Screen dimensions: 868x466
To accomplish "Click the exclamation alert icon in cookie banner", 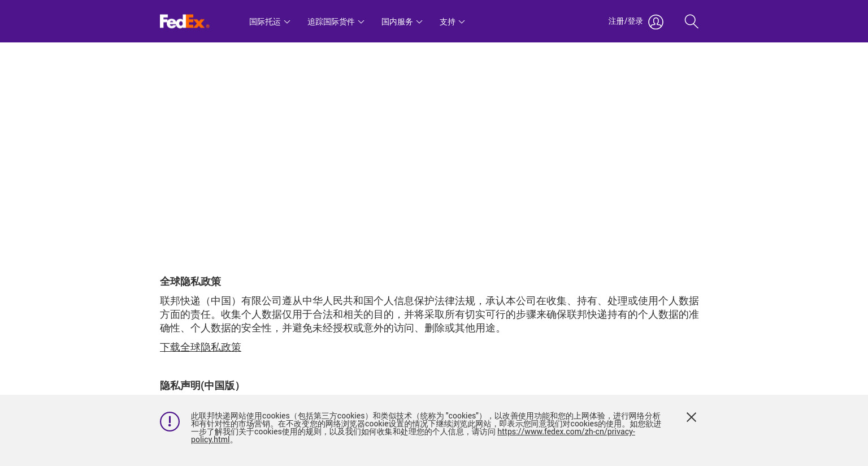I will click(x=170, y=421).
